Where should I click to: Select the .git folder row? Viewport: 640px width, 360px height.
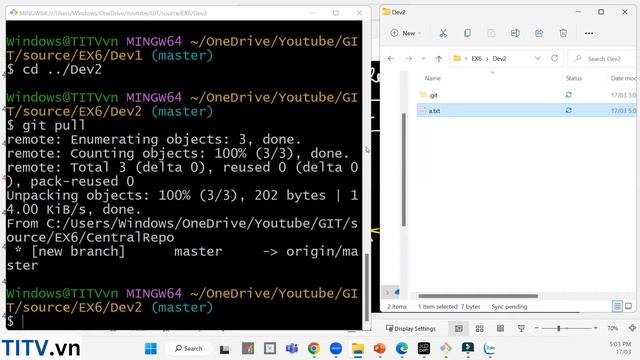(527, 95)
